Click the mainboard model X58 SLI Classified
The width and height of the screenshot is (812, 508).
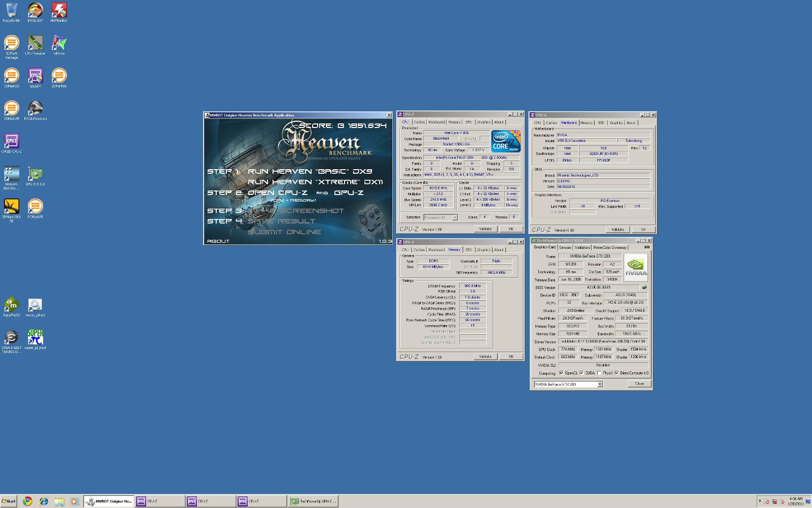click(x=586, y=141)
